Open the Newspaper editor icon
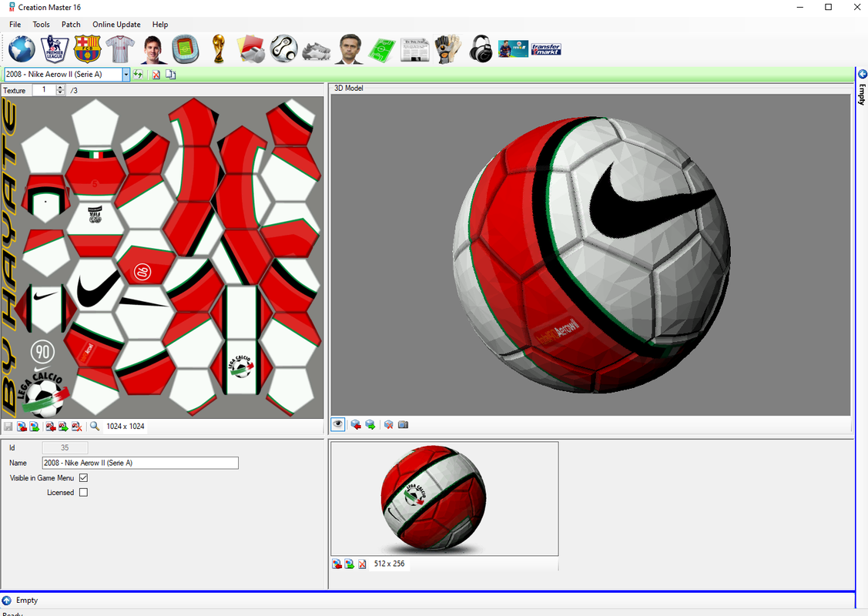Viewport: 868px width, 616px height. 414,50
